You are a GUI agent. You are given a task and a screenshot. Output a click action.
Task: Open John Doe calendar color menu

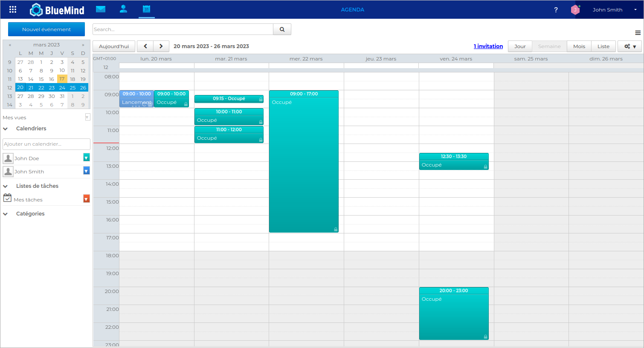86,158
